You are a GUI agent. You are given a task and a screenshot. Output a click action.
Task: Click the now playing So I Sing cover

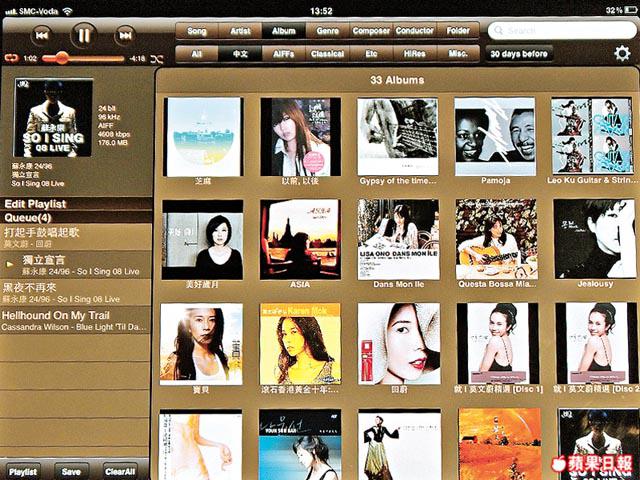[53, 118]
